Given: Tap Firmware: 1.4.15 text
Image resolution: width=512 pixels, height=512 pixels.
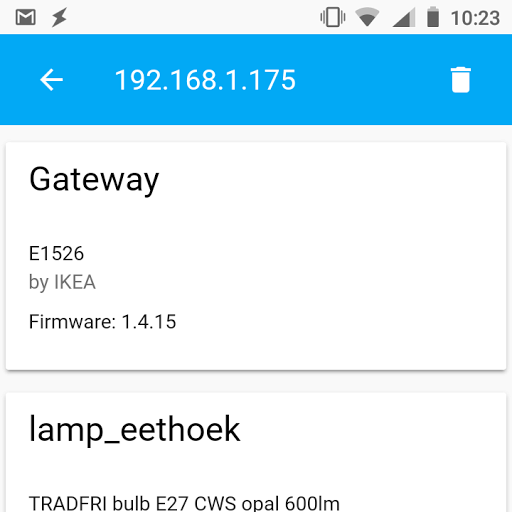Looking at the screenshot, I should coord(102,322).
